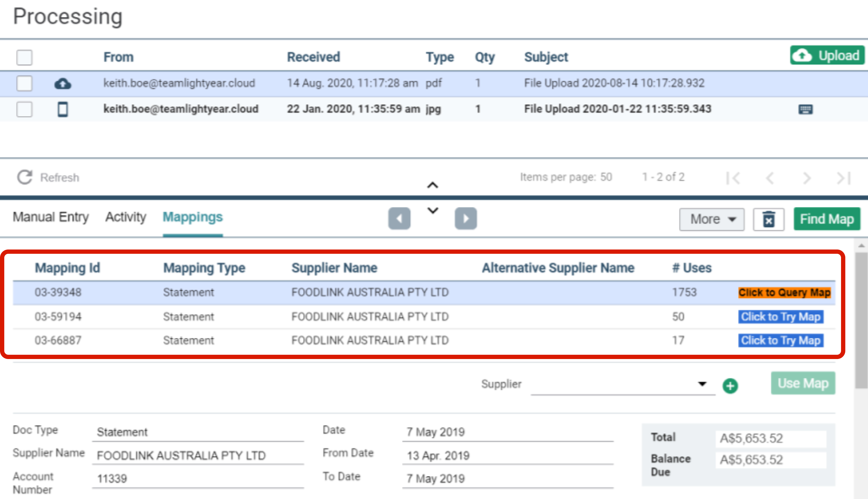Go to previous document with left arrow
Image resolution: width=868 pixels, height=499 pixels.
[399, 218]
